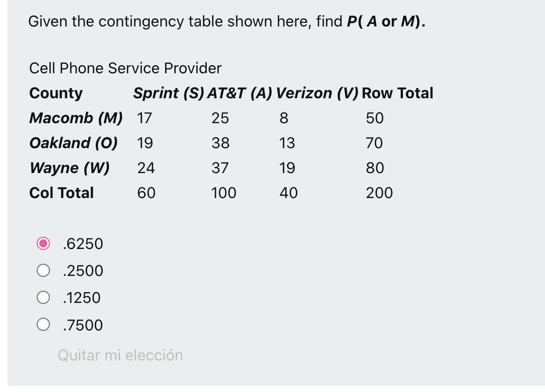Select the .6250 answer option
Screen dimensions: 545x392
pyautogui.click(x=44, y=244)
